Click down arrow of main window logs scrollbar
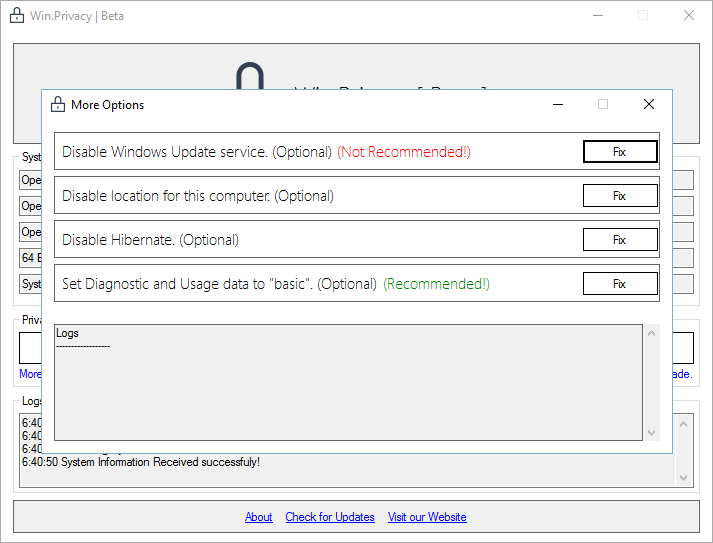 pos(684,478)
